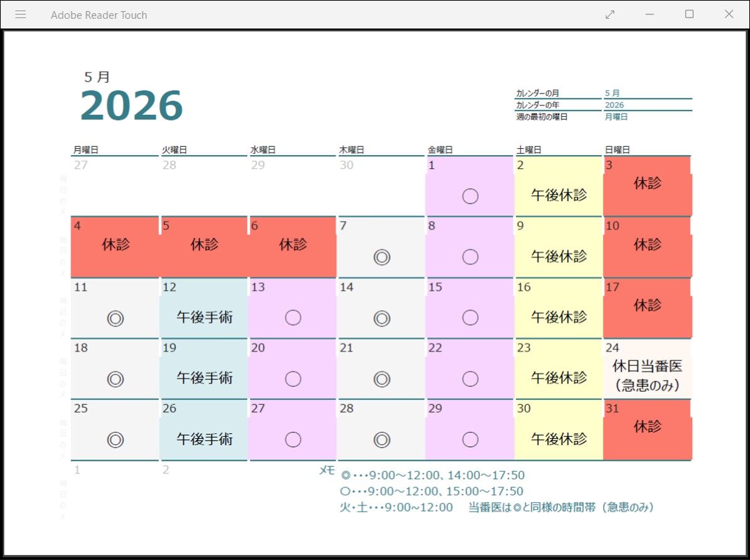
Task: Click the メモ label below calendar
Action: [327, 470]
